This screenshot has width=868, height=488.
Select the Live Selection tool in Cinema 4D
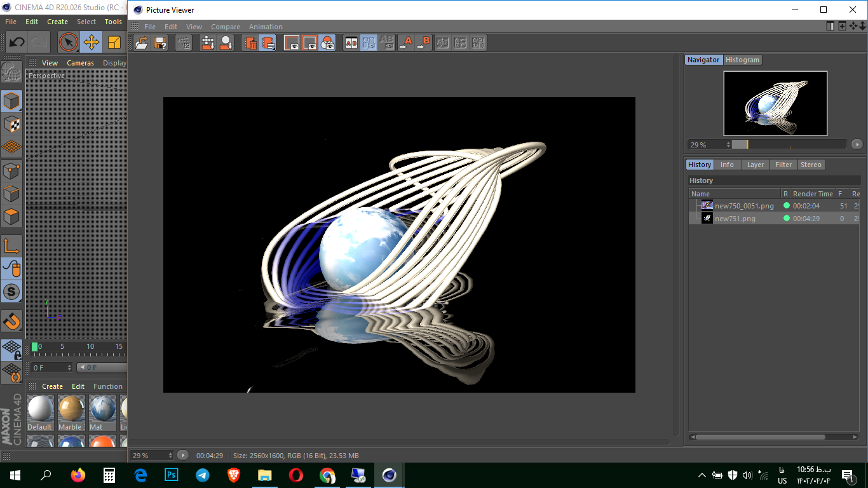(68, 43)
